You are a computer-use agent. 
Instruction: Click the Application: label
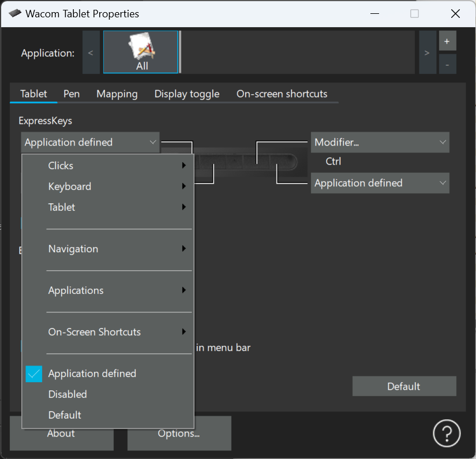pos(48,53)
